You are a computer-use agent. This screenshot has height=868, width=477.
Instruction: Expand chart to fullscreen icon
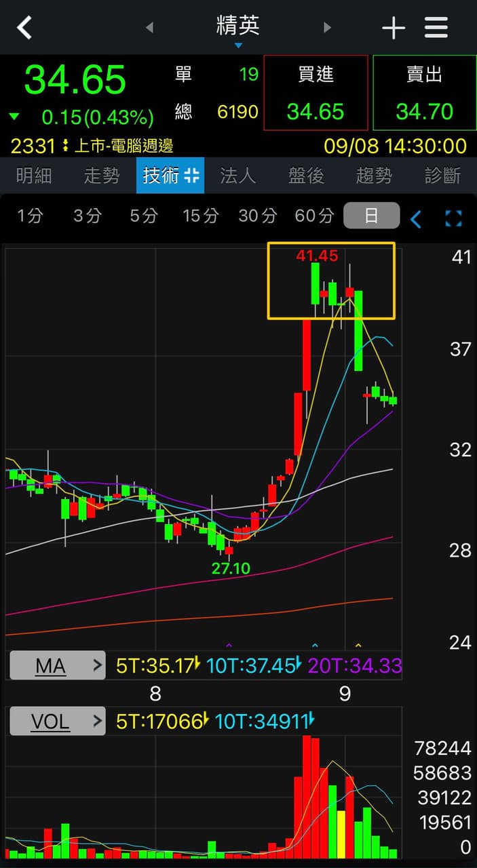(453, 218)
